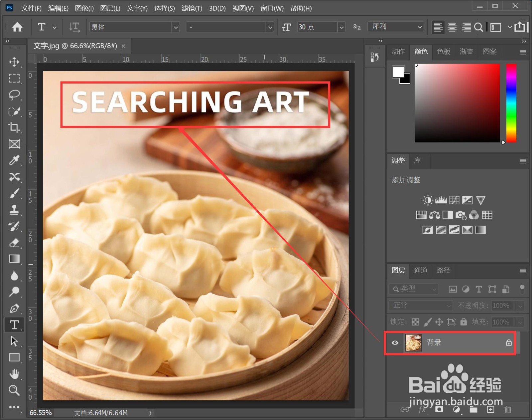This screenshot has width=532, height=420.
Task: Open the 滤镜(T) menu
Action: pyautogui.click(x=192, y=8)
